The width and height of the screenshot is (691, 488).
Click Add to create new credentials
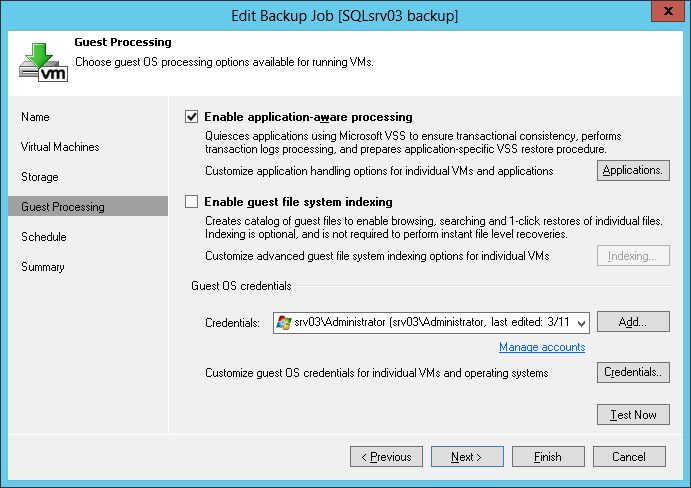634,322
